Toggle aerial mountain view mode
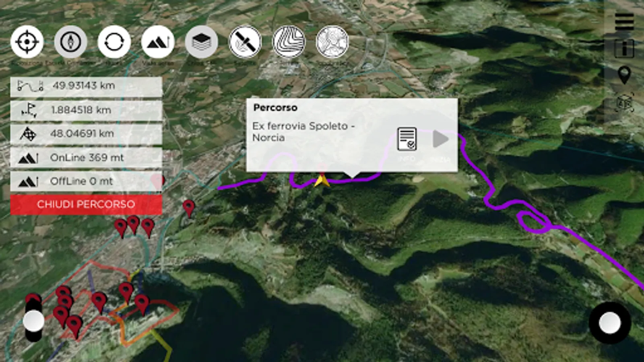644x362 pixels. click(x=158, y=42)
